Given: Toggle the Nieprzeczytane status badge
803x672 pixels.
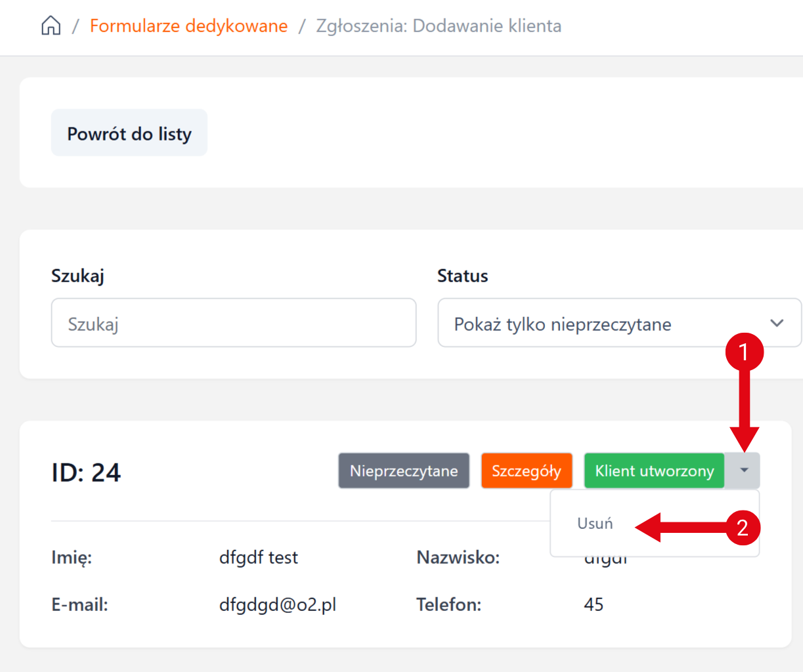Looking at the screenshot, I should tap(404, 471).
